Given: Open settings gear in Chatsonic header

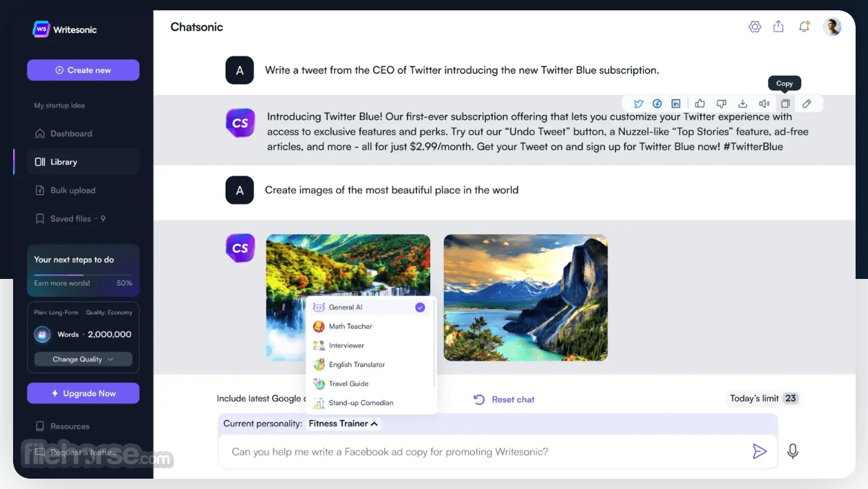Looking at the screenshot, I should point(755,27).
